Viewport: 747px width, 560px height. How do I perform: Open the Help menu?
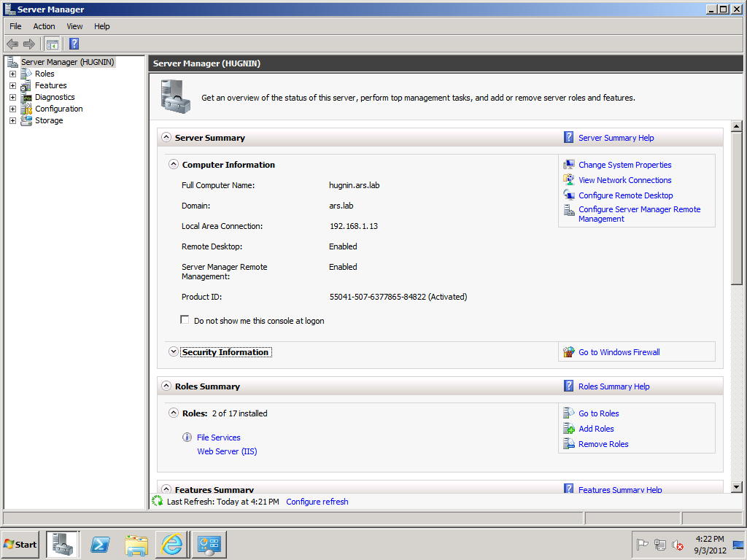coord(101,26)
